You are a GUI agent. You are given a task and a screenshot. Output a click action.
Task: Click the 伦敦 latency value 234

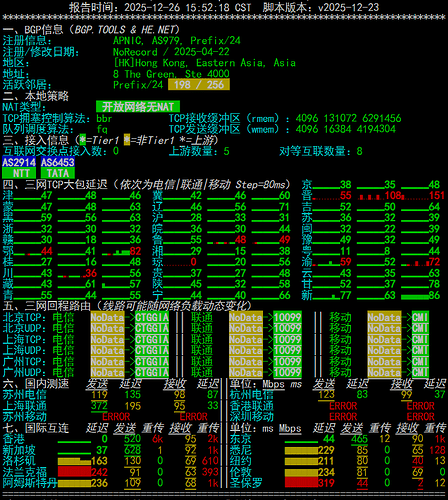326,472
